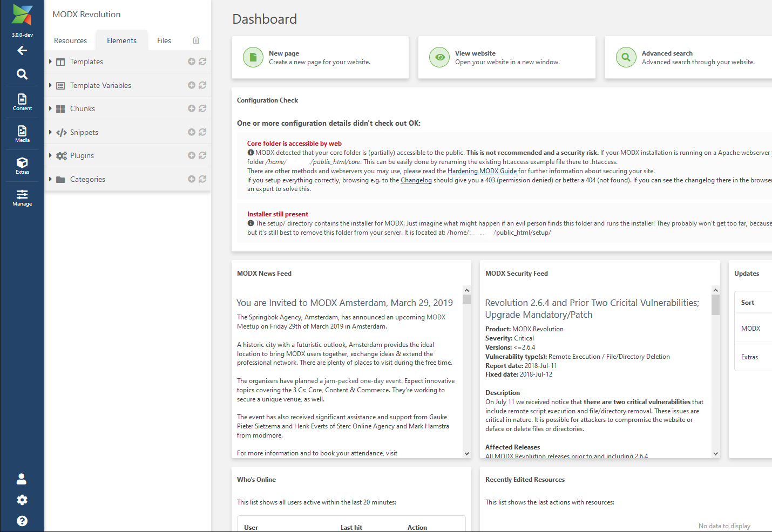This screenshot has height=532, width=772.
Task: Refresh the Template Variables node
Action: 202,85
